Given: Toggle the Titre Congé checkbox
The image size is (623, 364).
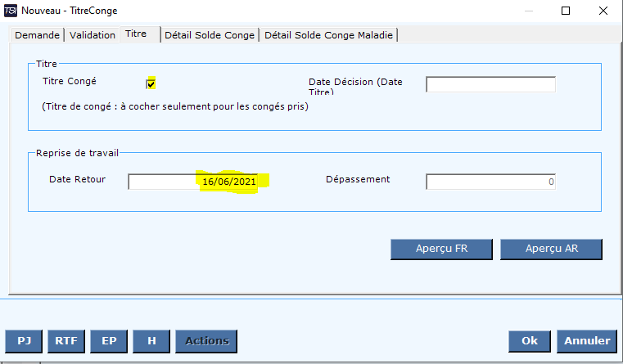Looking at the screenshot, I should tap(151, 83).
